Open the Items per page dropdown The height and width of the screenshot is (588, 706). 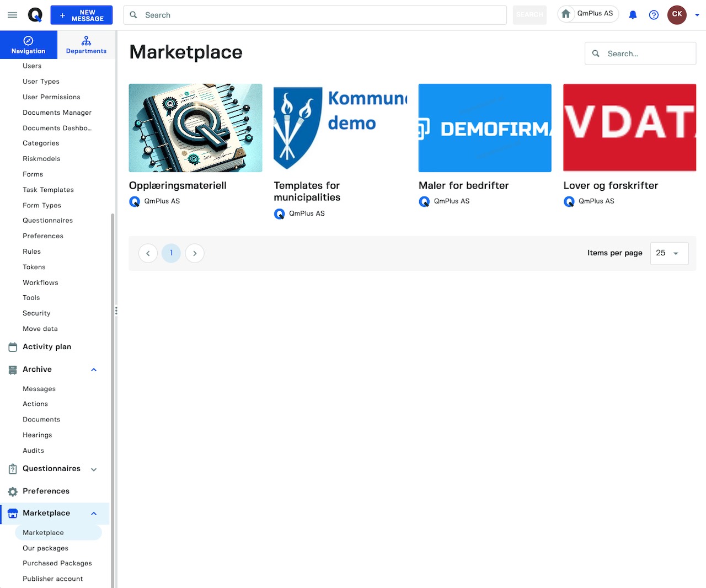coord(669,253)
